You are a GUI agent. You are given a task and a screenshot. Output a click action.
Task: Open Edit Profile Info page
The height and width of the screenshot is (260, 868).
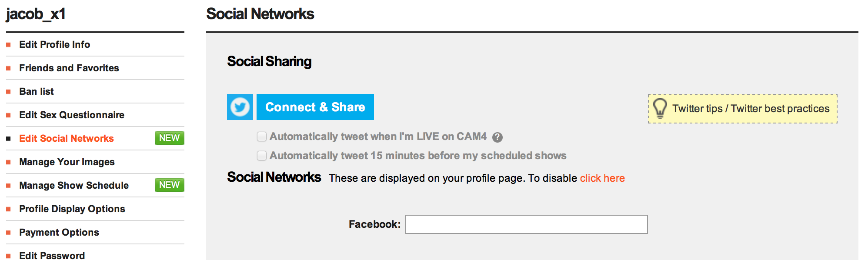click(x=54, y=44)
